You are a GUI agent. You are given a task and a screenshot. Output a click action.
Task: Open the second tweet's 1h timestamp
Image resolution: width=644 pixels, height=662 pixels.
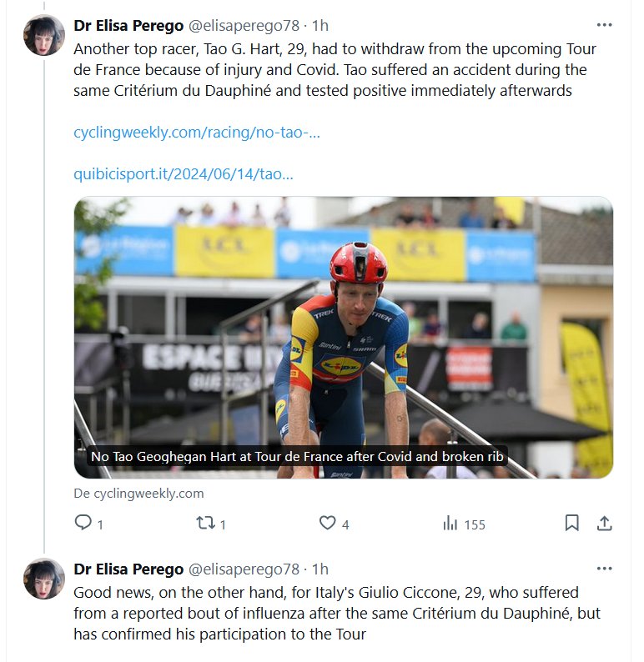tap(320, 569)
